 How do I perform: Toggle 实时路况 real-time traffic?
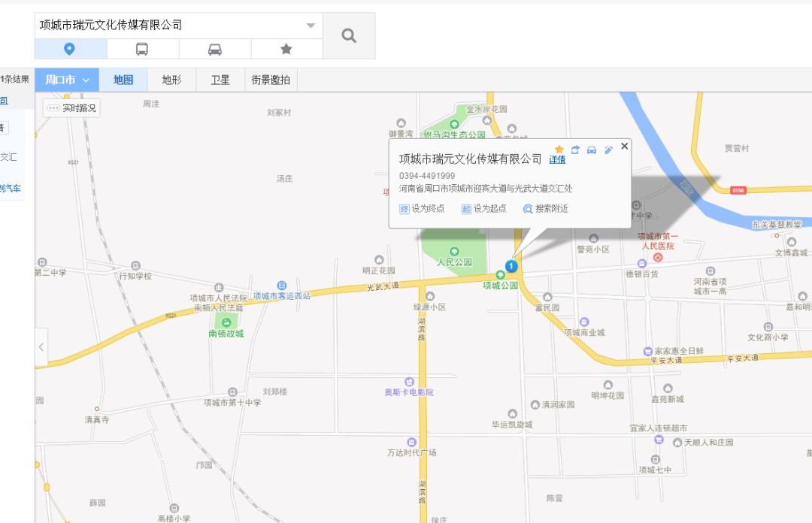(71, 108)
